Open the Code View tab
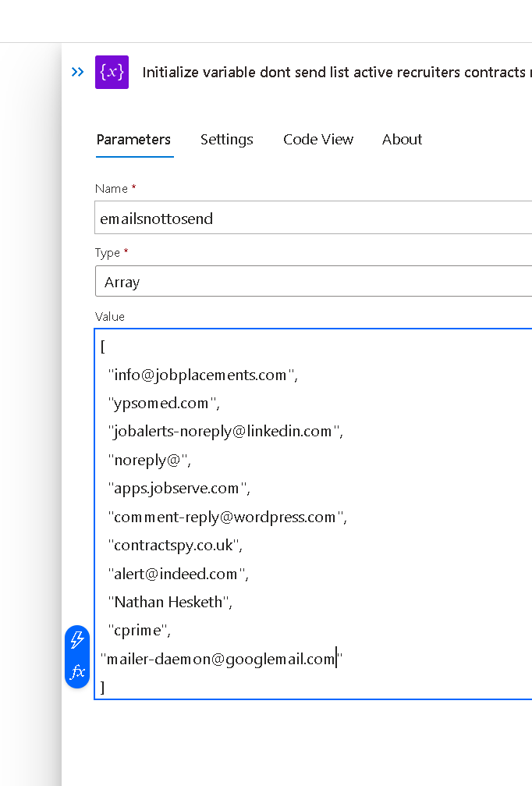Screen dimensions: 532x786 318,140
